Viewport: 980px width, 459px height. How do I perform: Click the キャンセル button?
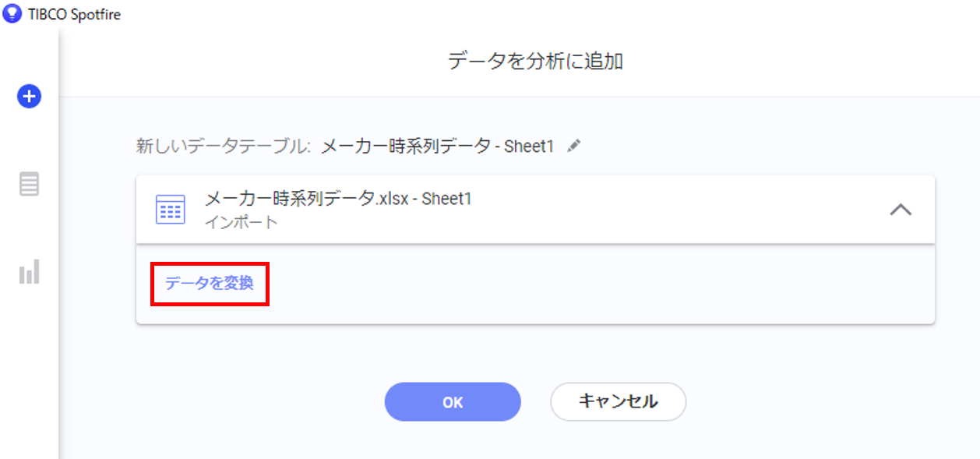618,402
